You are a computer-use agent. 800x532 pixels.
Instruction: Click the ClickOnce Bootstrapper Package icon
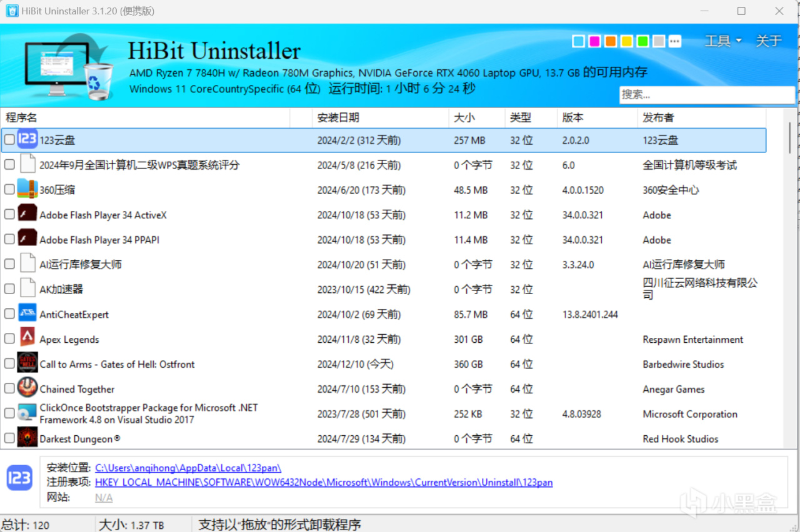(x=27, y=413)
